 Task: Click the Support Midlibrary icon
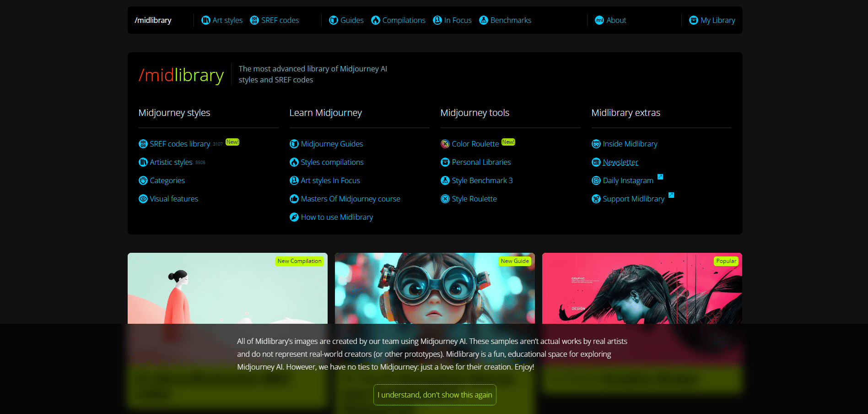click(596, 199)
